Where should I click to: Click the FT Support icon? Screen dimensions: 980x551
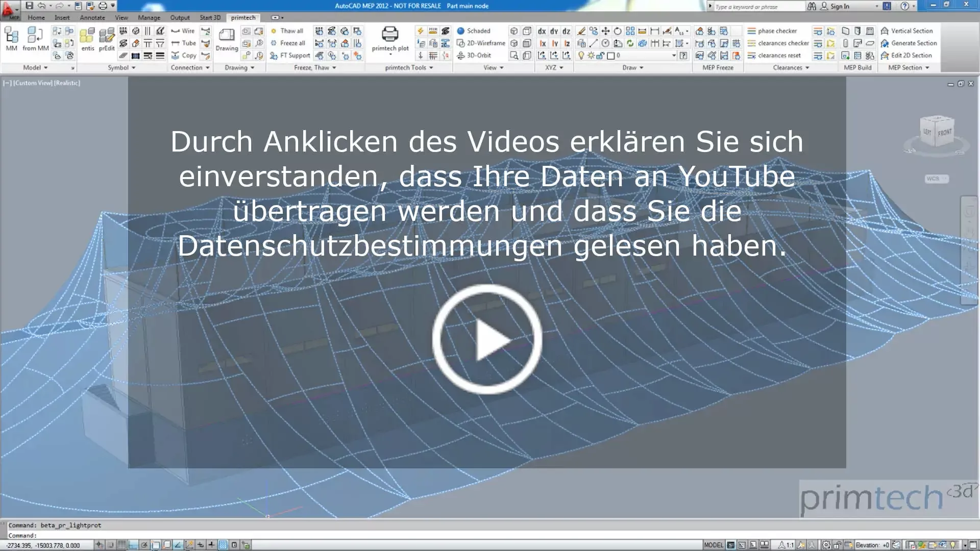click(x=290, y=55)
